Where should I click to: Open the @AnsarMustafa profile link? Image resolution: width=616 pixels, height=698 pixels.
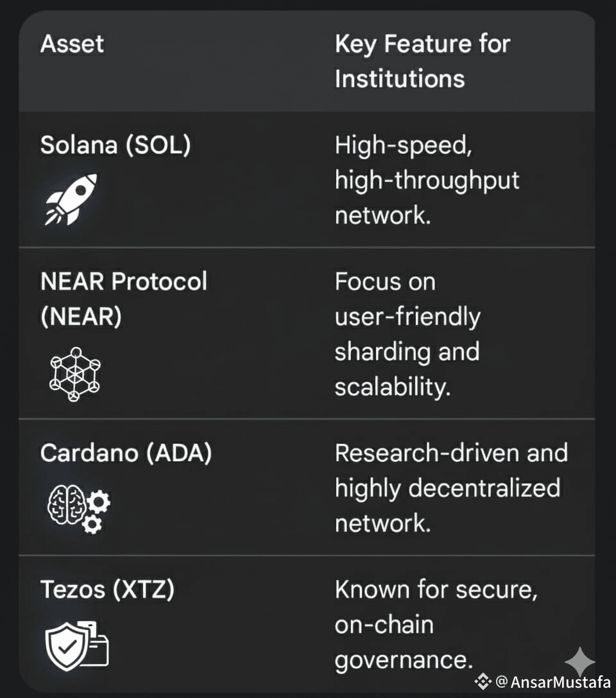tap(553, 681)
